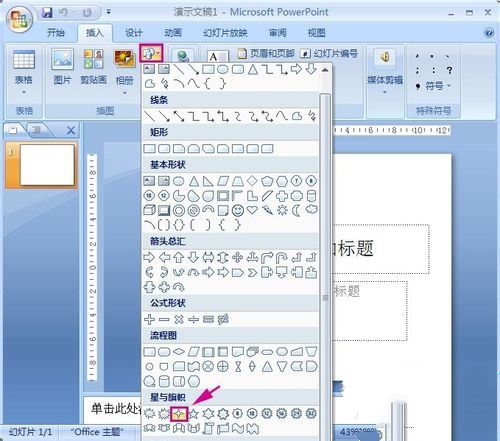Click "Office 主题" in status bar
The image size is (500, 441).
[x=97, y=432]
